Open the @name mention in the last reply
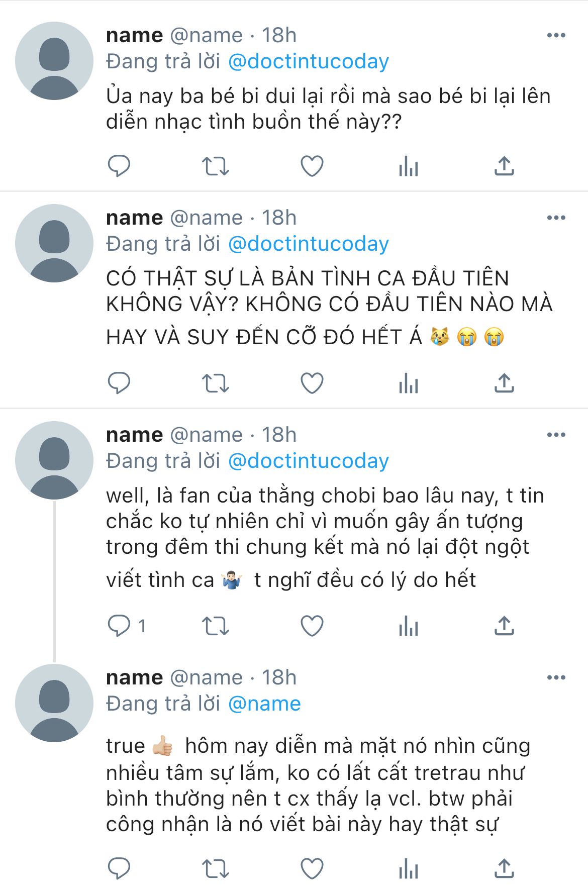Viewport: 588px width, 892px height. coord(264,704)
